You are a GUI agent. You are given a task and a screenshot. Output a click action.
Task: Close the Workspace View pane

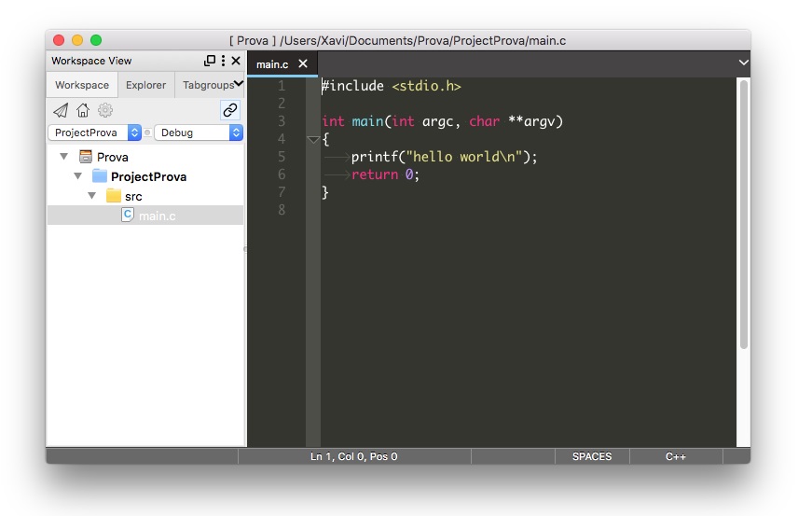point(236,61)
